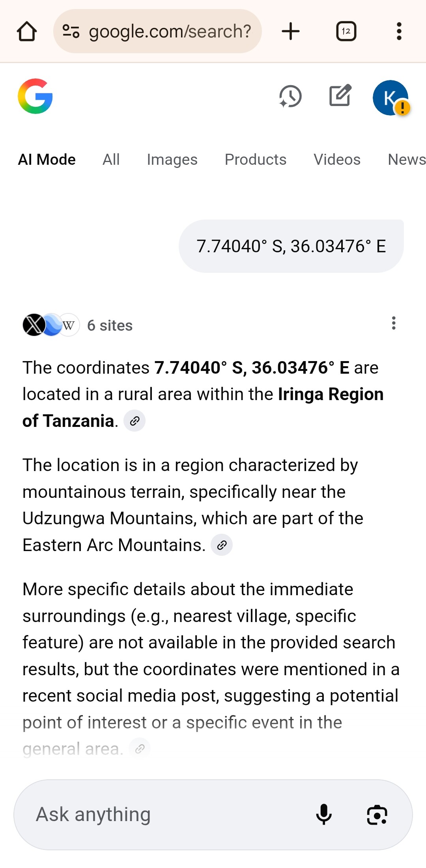Click the Google logo

click(x=35, y=96)
